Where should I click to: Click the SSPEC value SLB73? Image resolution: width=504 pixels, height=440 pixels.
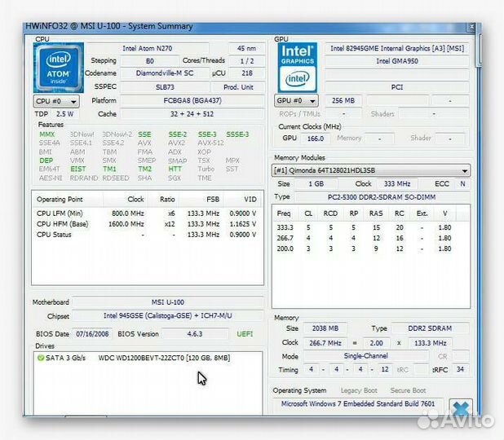[165, 87]
